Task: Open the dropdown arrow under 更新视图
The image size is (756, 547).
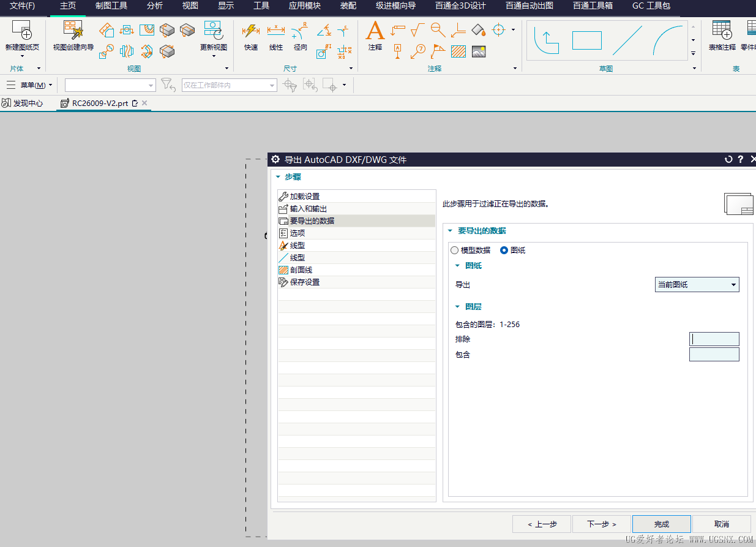Action: [x=214, y=56]
